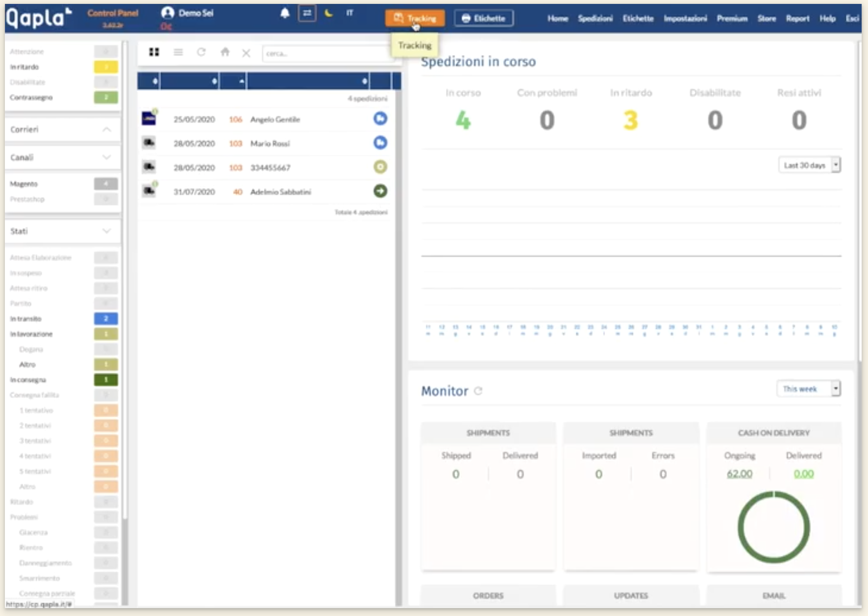Open the Impostazioni menu item
Screen dimensions: 868x616
(685, 19)
